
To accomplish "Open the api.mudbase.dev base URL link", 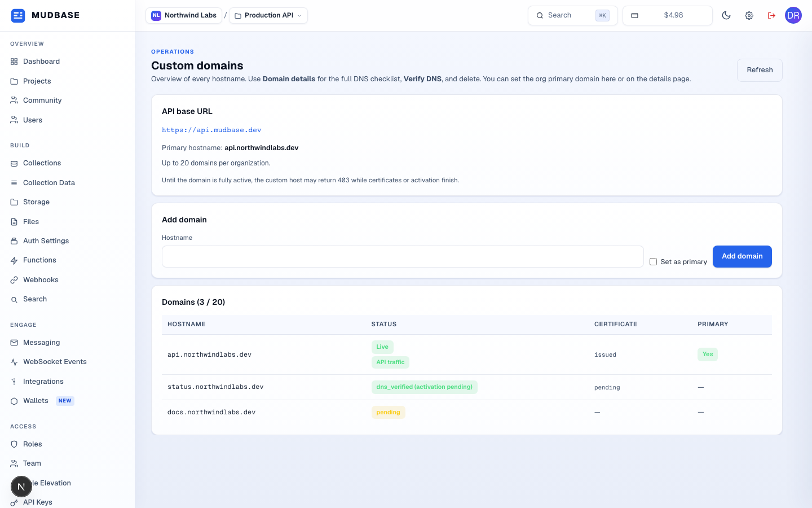I will point(211,130).
